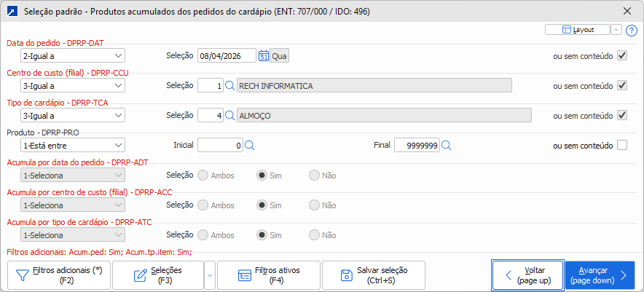Click the window shortcut arrow icon in title bar
Viewport: 644px width, 292px height.
coord(12,12)
